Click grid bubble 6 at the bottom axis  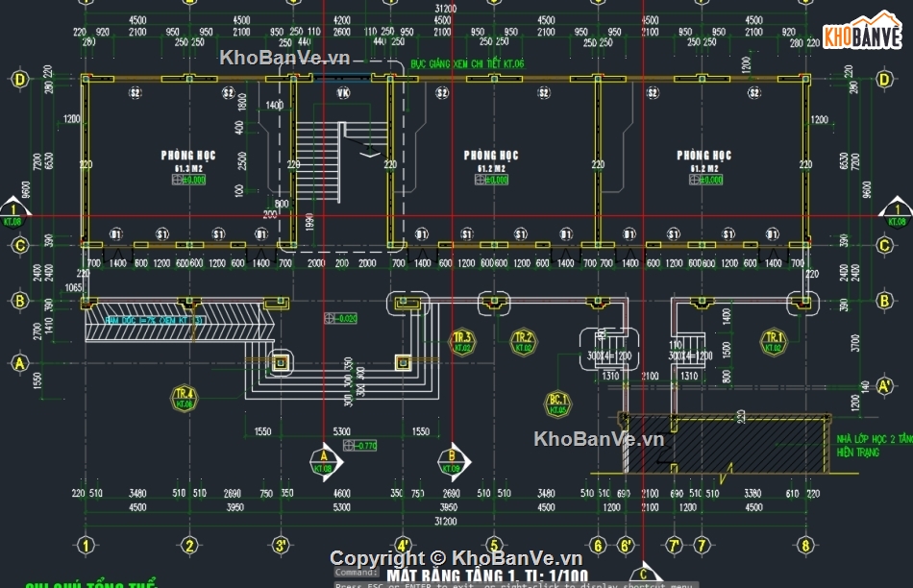[598, 546]
